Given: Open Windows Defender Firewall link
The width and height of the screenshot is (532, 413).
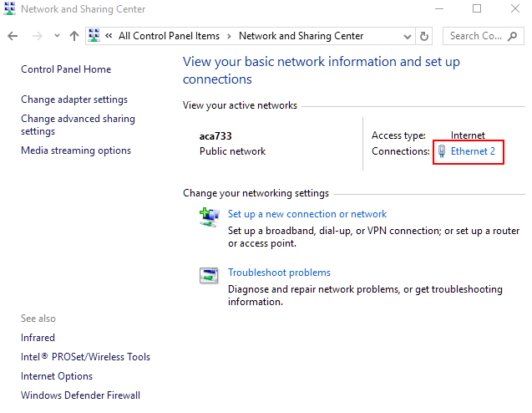Looking at the screenshot, I should (80, 395).
